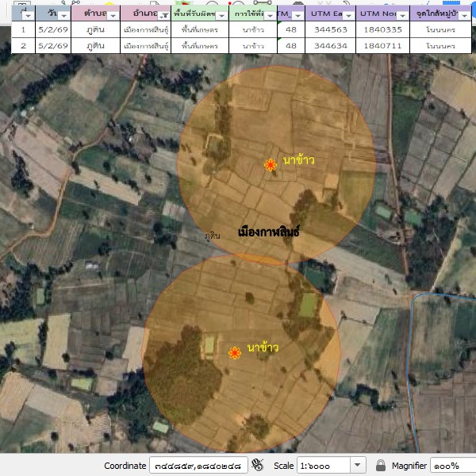
Task: Click the extents toggle icon beside Coordinate field
Action: (258, 466)
